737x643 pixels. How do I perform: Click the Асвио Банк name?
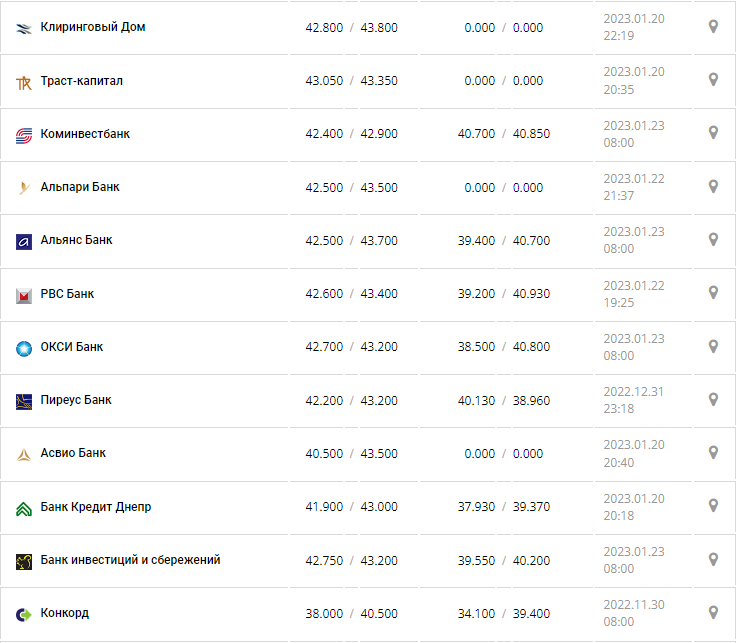pos(73,453)
